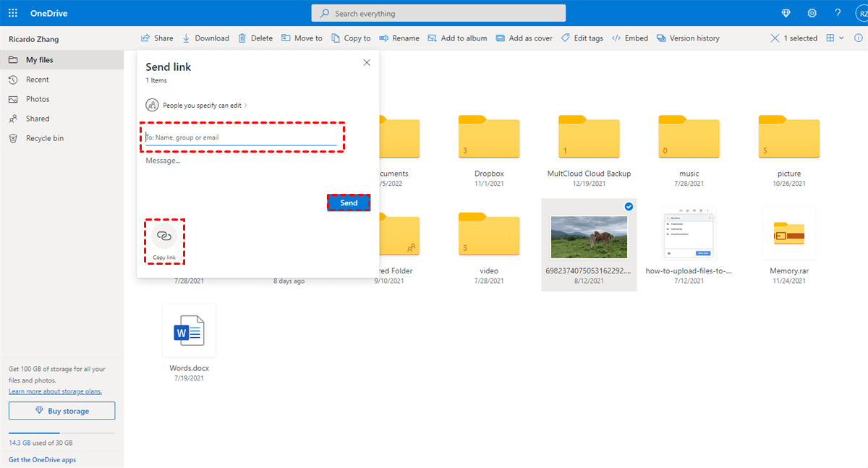The height and width of the screenshot is (468, 868).
Task: Close the Send link dialog
Action: (x=367, y=63)
